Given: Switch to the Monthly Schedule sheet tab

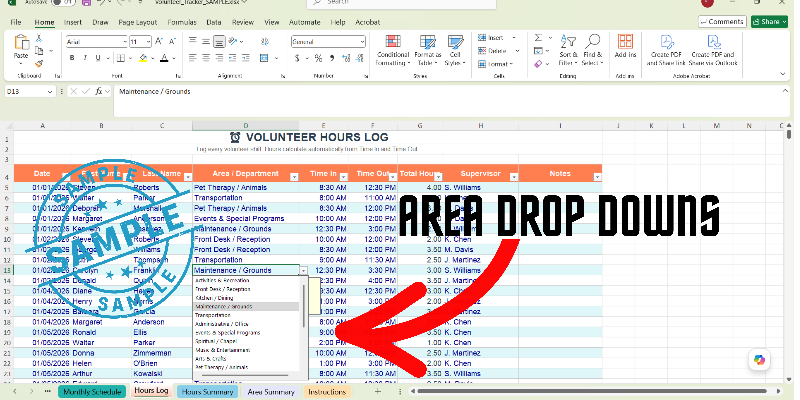Looking at the screenshot, I should [x=92, y=392].
